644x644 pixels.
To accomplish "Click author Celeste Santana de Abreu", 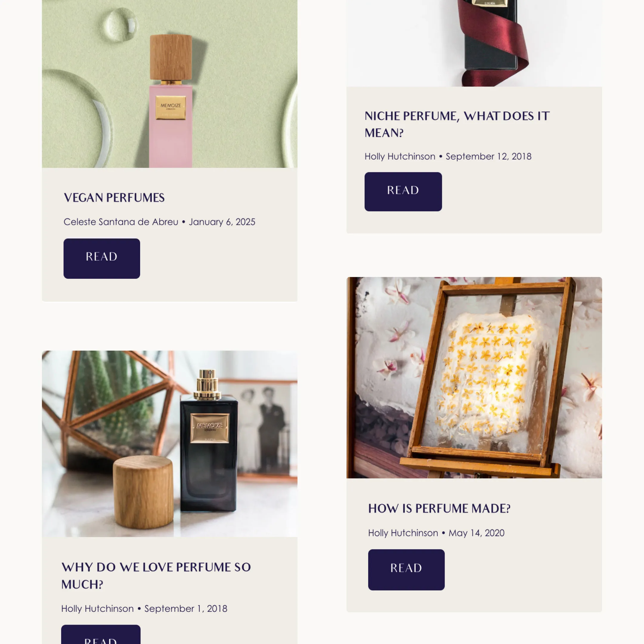I will (x=121, y=222).
